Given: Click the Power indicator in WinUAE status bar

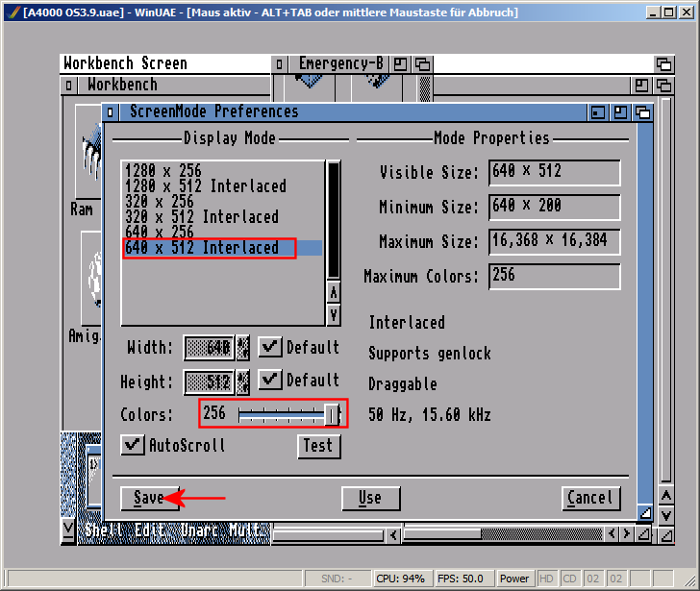Looking at the screenshot, I should pos(514,579).
